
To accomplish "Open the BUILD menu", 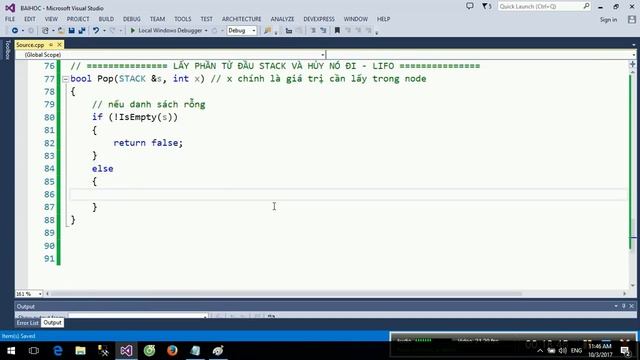I will (x=106, y=19).
